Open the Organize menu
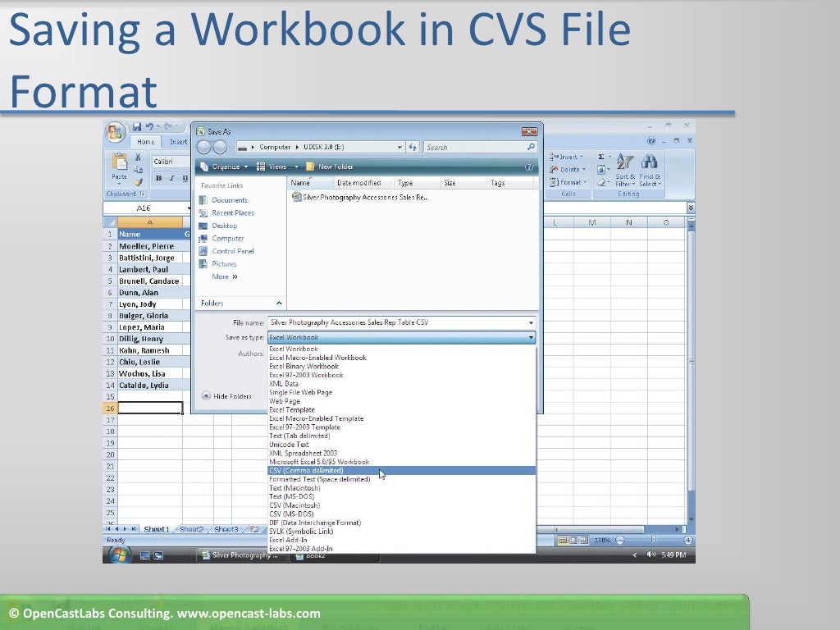840x630 pixels. pyautogui.click(x=224, y=167)
